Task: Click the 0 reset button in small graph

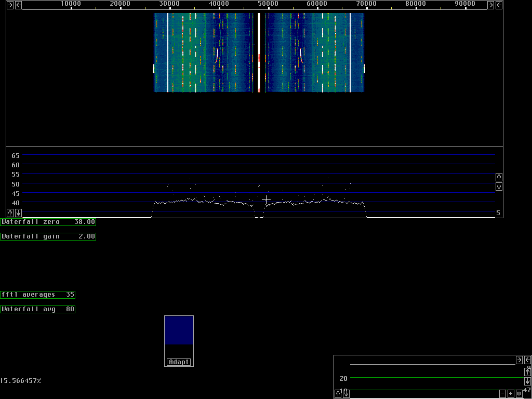Action: point(519,394)
